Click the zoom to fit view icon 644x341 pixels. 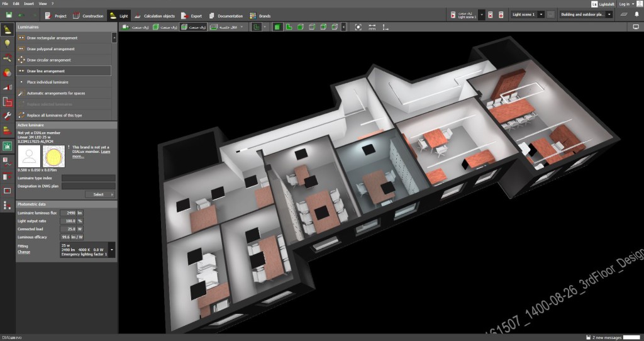click(358, 27)
